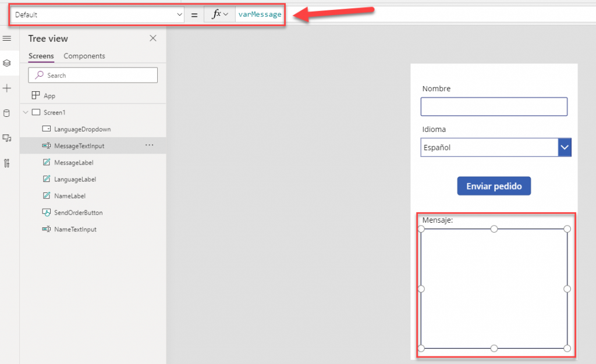Screen dimensions: 596x364
Task: Select SendOrderButton in the tree
Action: click(78, 213)
